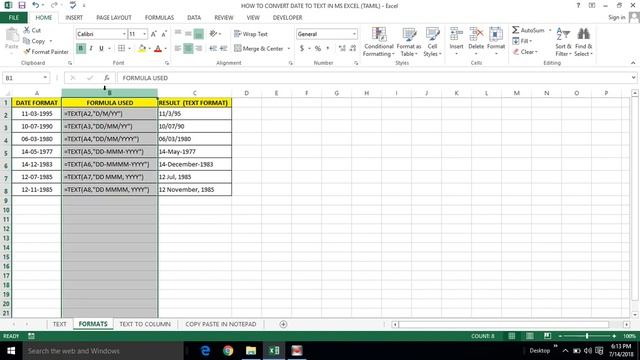Toggle Middle Align
This screenshot has height=360, width=640.
(x=188, y=34)
